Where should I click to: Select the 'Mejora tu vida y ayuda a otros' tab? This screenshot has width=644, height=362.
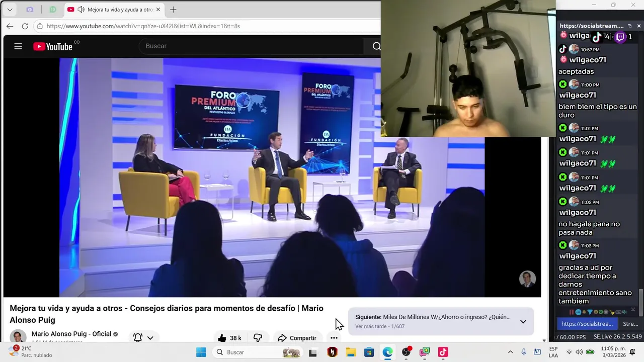(114, 10)
